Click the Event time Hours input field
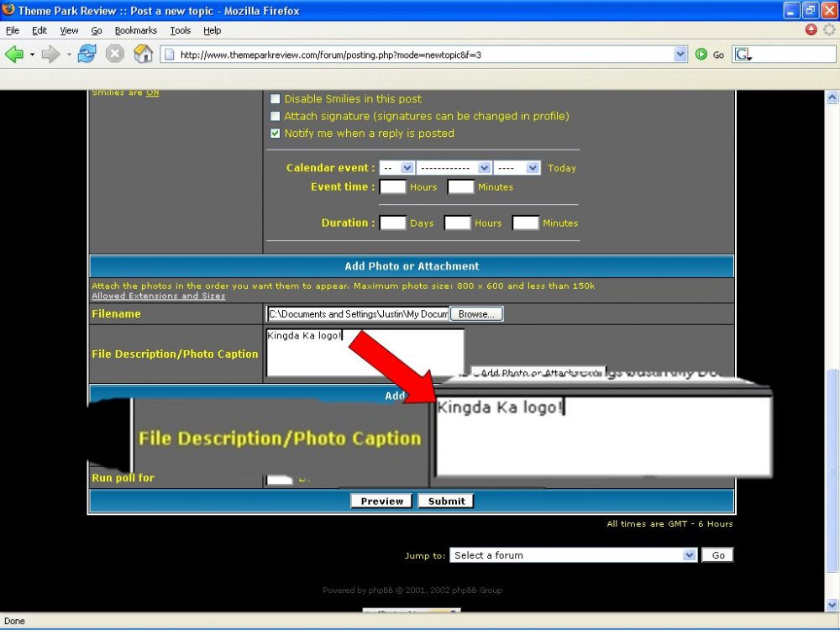The width and height of the screenshot is (840, 630). 392,187
